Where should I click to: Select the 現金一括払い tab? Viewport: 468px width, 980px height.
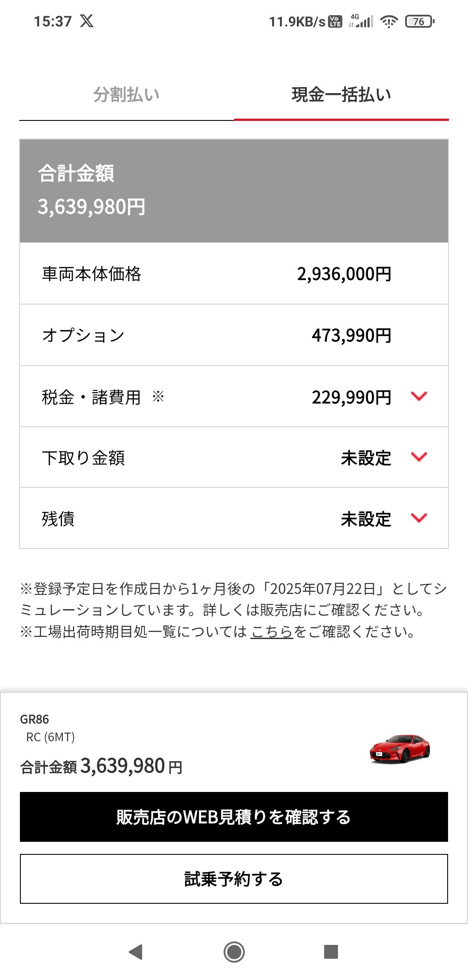(341, 95)
